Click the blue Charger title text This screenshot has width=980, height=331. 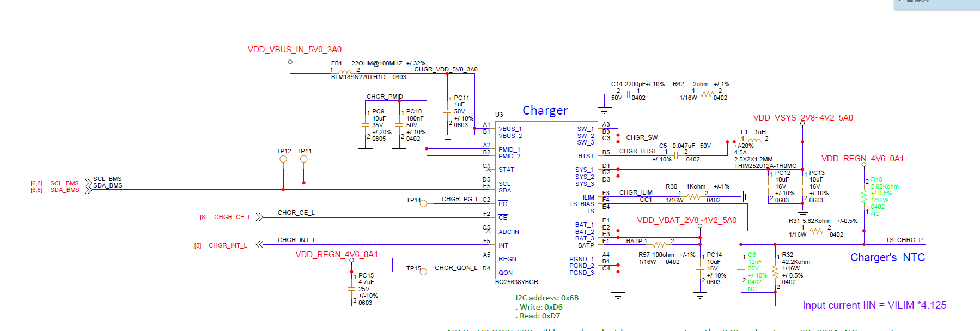545,110
